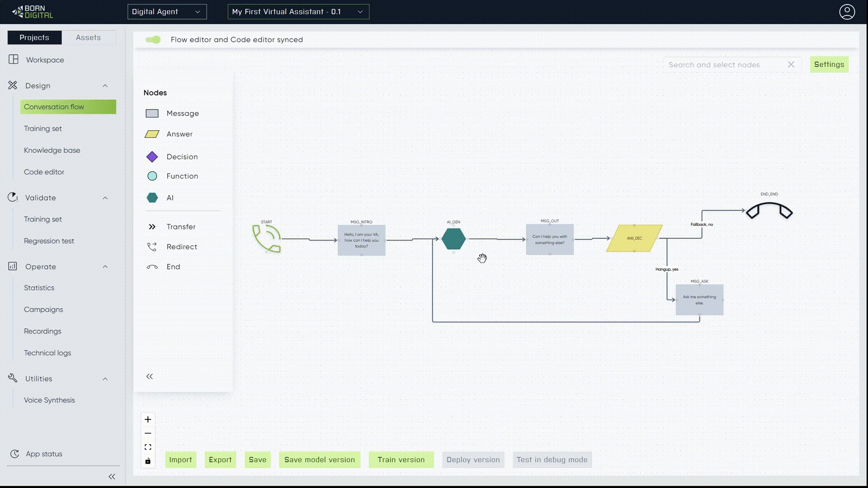Click the Train version button
The width and height of the screenshot is (868, 488).
click(x=401, y=460)
